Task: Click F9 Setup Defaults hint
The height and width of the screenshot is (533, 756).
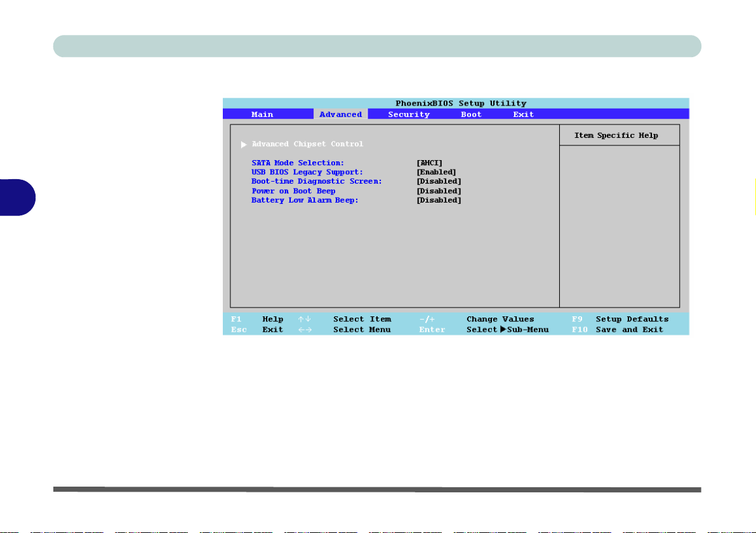Action: click(620, 320)
